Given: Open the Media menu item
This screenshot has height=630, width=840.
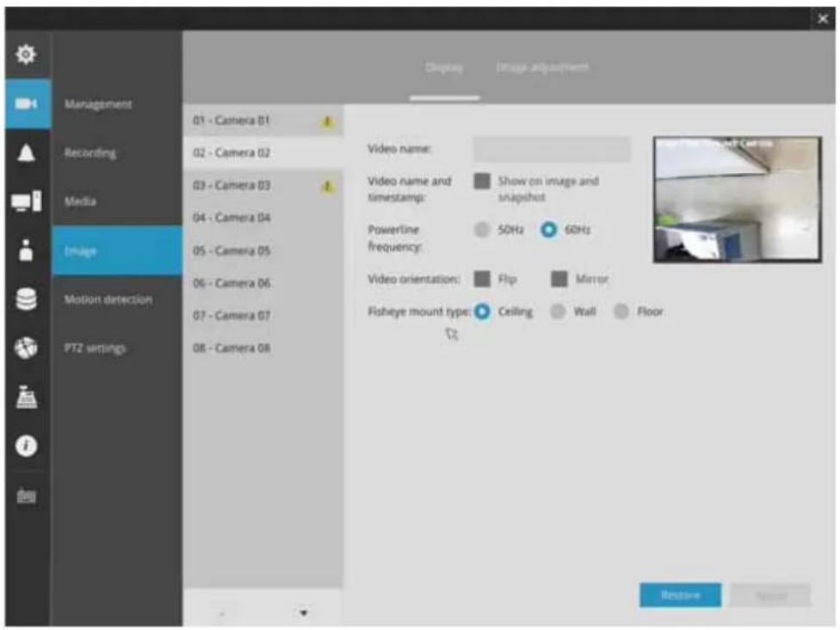Looking at the screenshot, I should point(80,201).
